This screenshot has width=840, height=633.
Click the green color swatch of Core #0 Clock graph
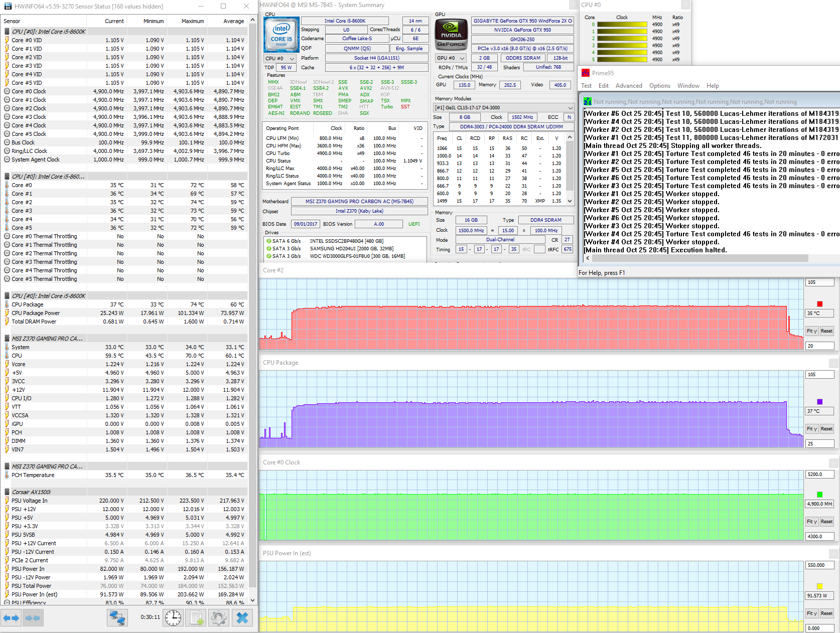coord(820,495)
